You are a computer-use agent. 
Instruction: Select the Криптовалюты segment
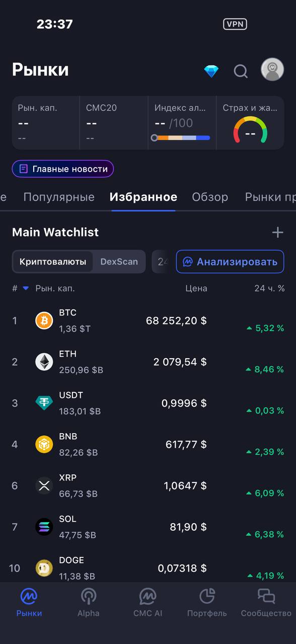pos(53,262)
